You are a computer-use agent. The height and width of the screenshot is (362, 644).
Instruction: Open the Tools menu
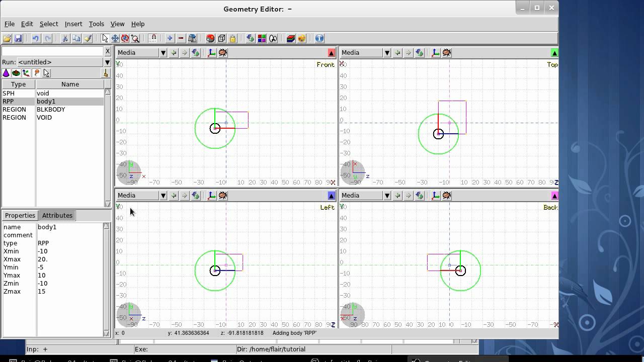point(97,24)
